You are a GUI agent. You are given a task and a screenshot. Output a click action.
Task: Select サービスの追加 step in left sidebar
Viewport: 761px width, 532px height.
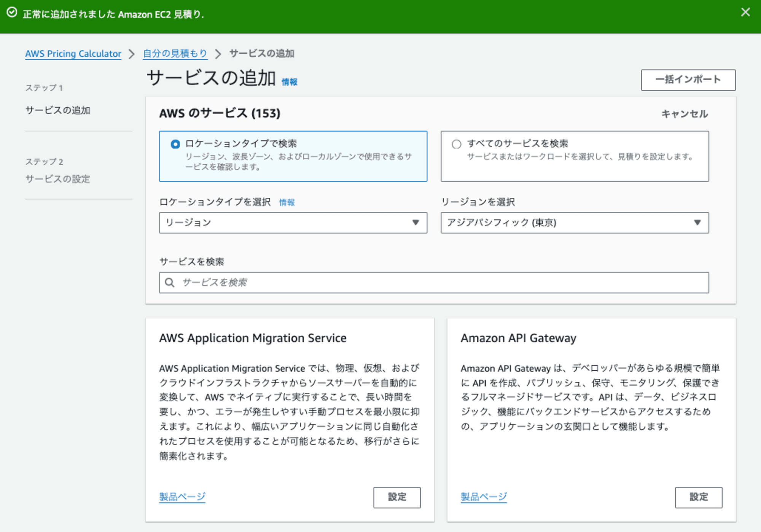58,110
